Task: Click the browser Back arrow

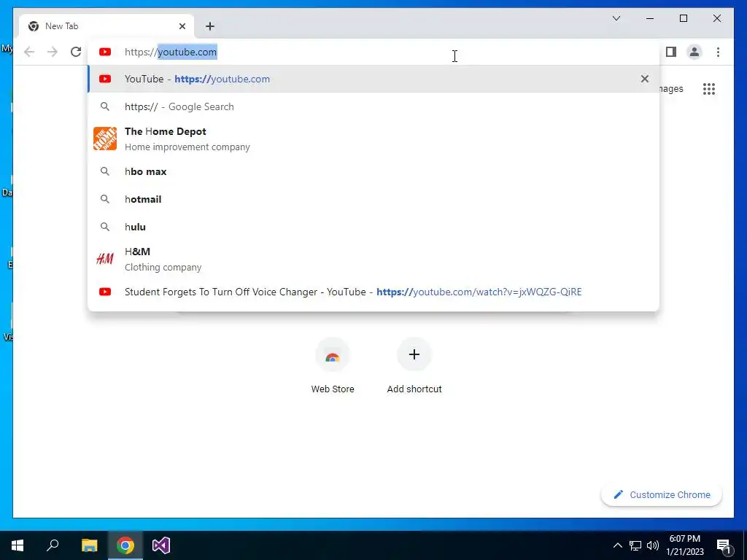Action: tap(29, 52)
